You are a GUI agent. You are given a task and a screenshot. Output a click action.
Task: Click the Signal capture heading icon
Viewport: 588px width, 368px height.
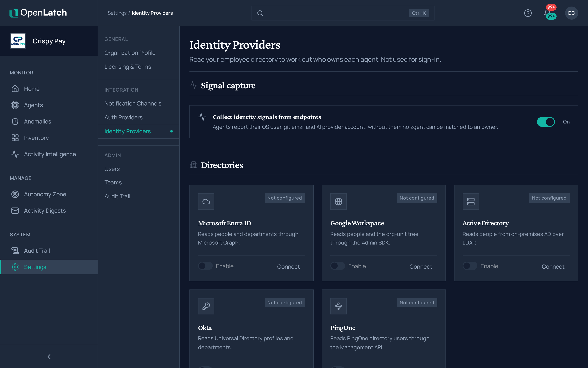pos(193,85)
